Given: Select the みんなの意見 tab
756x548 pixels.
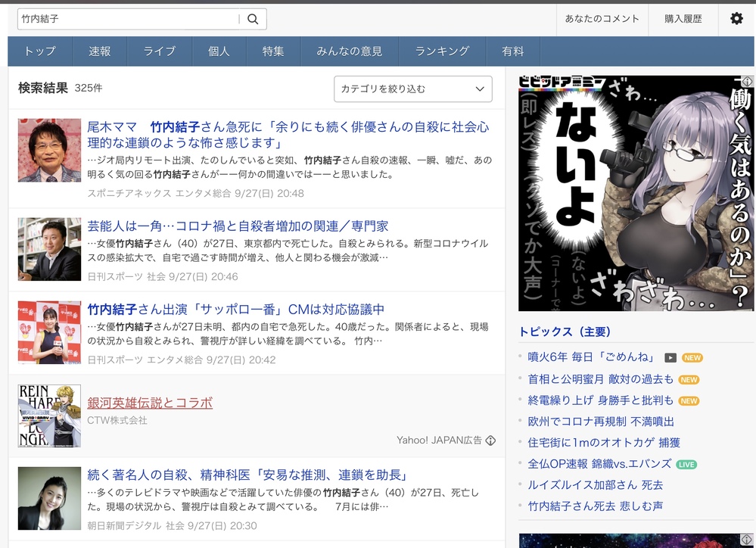Looking at the screenshot, I should tap(349, 51).
